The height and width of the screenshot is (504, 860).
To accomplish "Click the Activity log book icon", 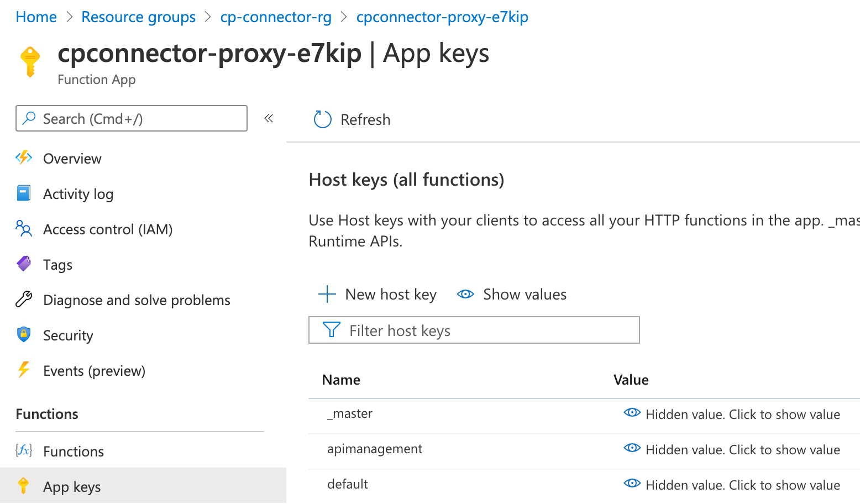I will pos(24,193).
